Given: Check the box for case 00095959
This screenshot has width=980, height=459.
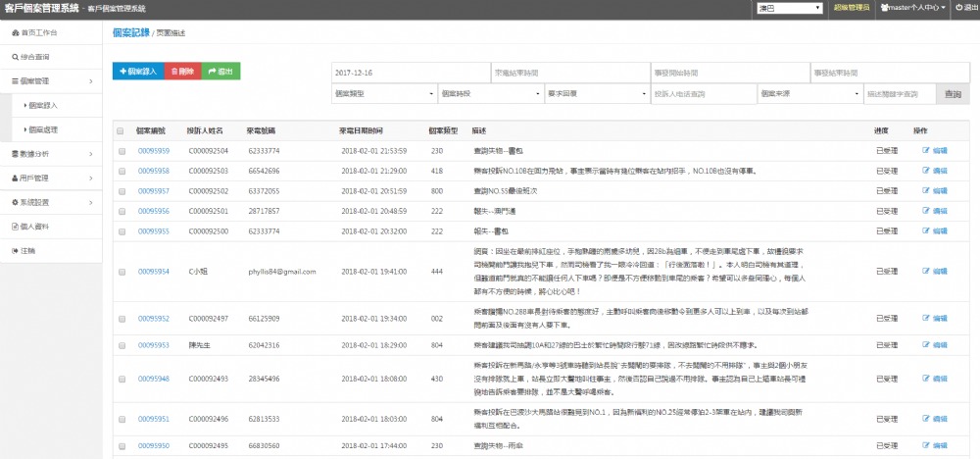Looking at the screenshot, I should click(122, 151).
